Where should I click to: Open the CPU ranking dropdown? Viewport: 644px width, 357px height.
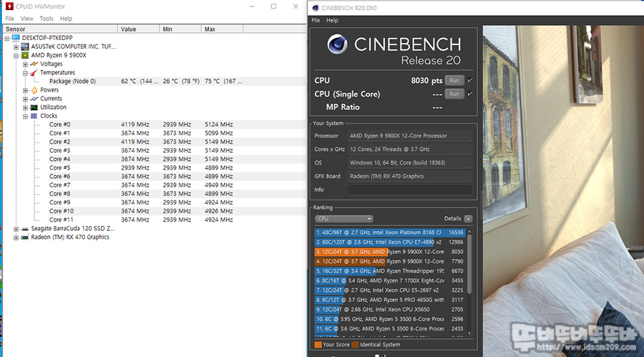tap(343, 218)
